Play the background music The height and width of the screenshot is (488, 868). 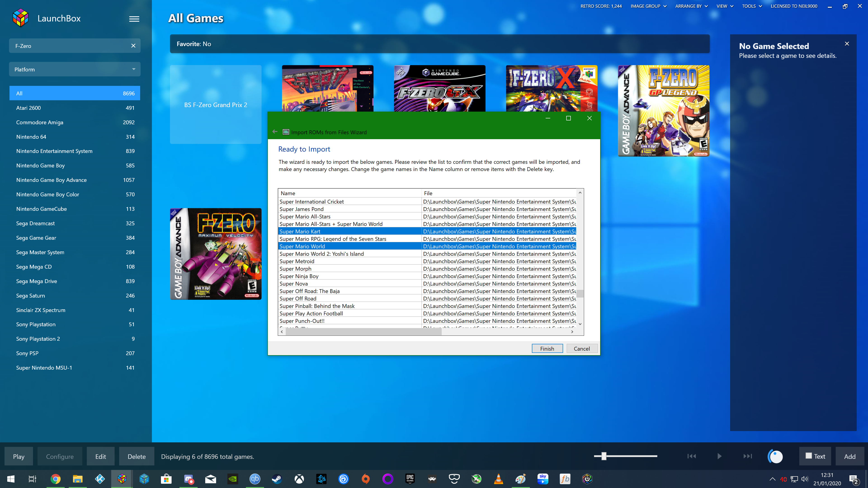point(719,456)
